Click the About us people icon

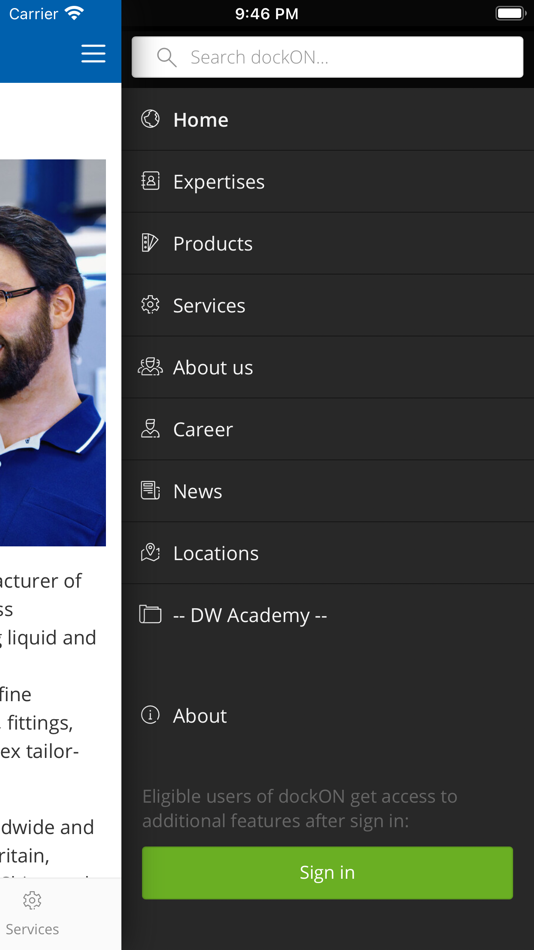coord(150,367)
